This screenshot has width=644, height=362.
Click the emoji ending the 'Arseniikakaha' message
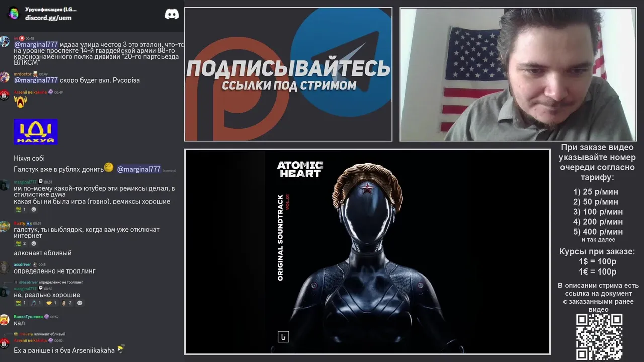pyautogui.click(x=121, y=348)
